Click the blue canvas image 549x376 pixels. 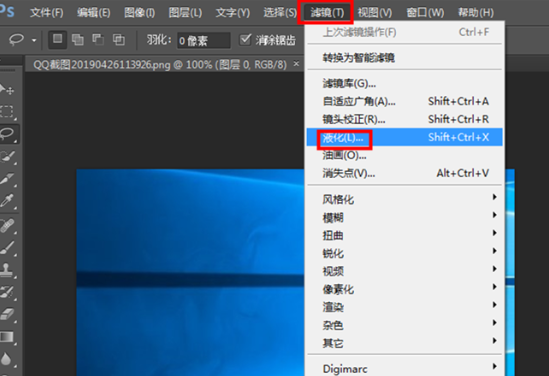coord(190,272)
